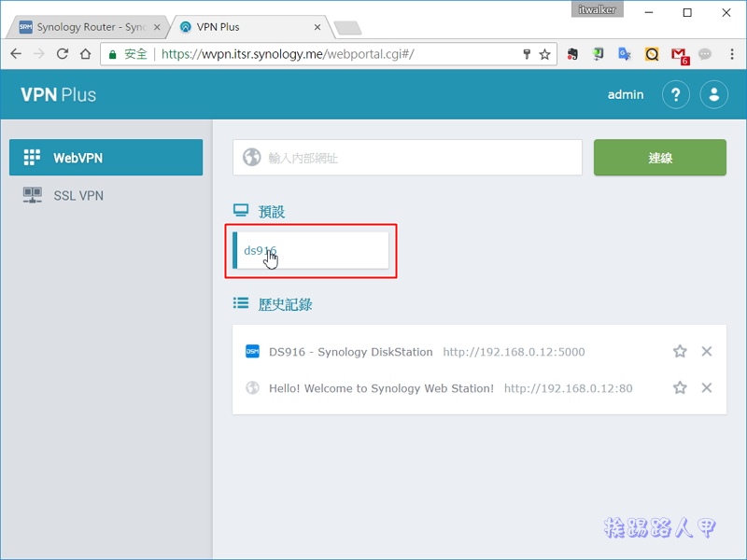Screen dimensions: 747x560
Task: Open the Chrome three-dot menu
Action: click(732, 54)
